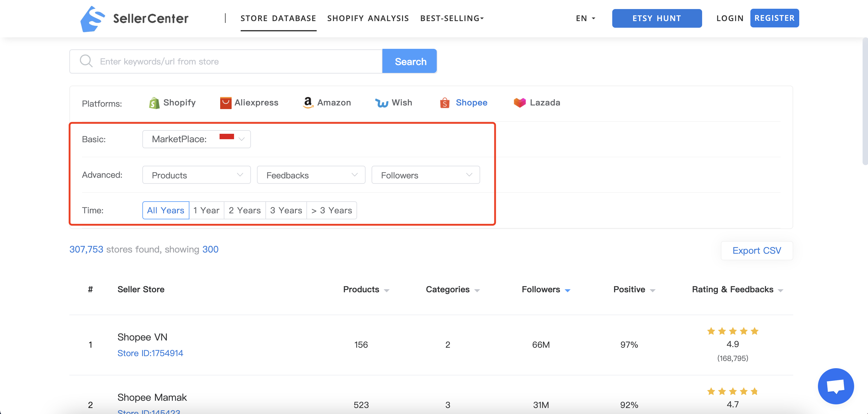Select the Shopee platform icon

coord(445,103)
